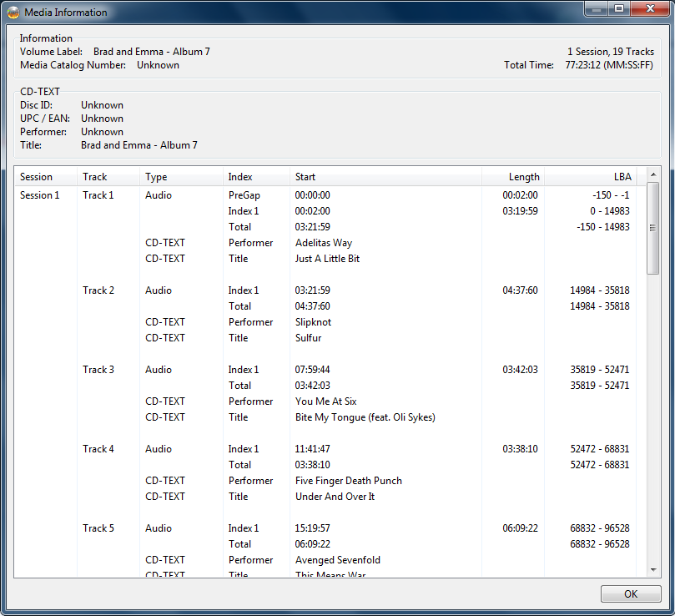Screen dimensions: 675x616
Task: Sort by the Session column header
Action: 36,177
